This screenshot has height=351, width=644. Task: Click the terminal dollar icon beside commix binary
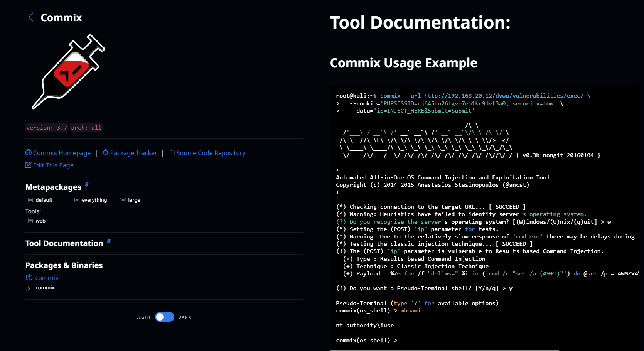[x=29, y=287]
